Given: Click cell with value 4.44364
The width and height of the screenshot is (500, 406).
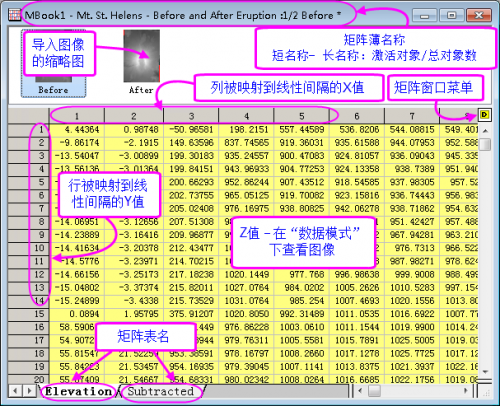Looking at the screenshot, I should tap(77, 130).
